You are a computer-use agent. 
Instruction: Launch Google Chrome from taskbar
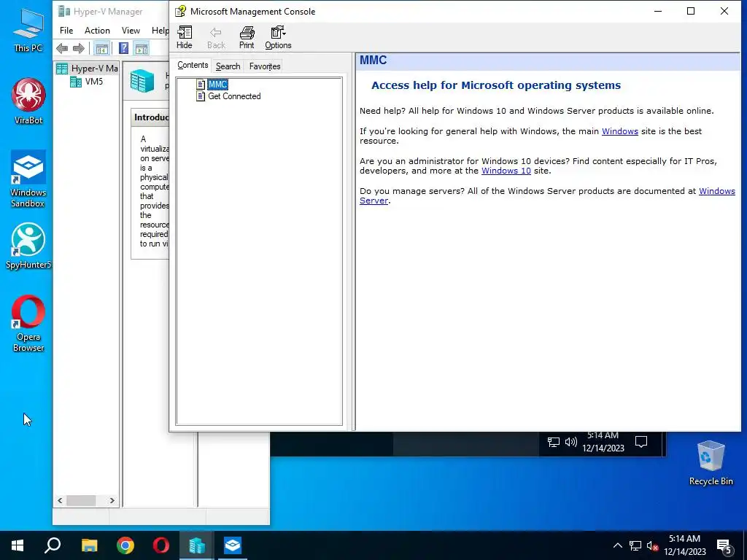tap(125, 545)
